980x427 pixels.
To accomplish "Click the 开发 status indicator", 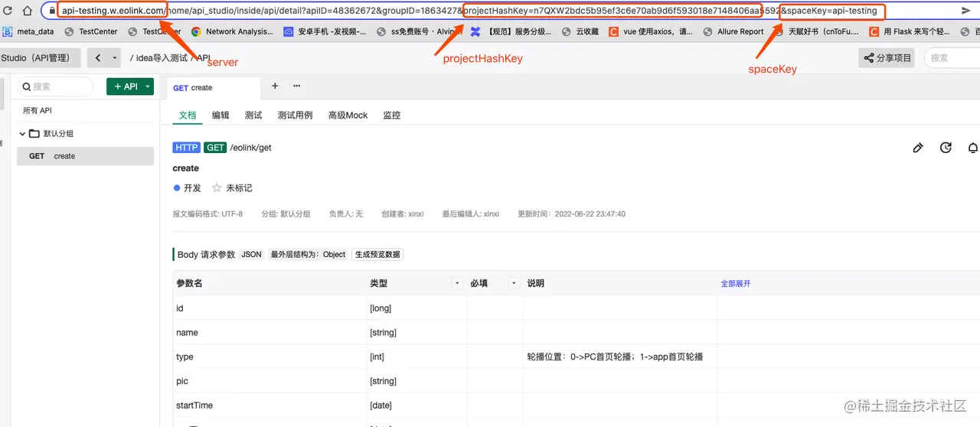I will [x=188, y=187].
